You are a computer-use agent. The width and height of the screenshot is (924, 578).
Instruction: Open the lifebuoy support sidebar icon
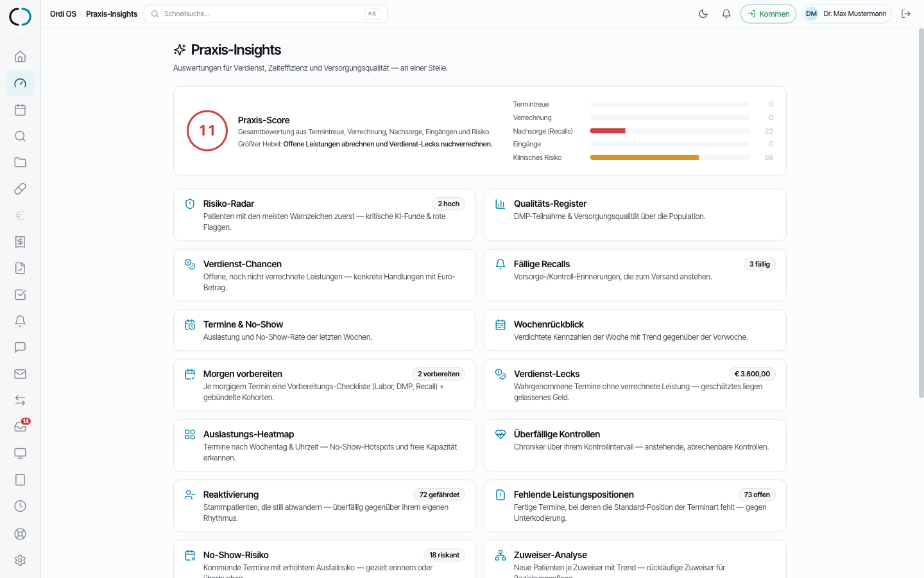coord(20,534)
